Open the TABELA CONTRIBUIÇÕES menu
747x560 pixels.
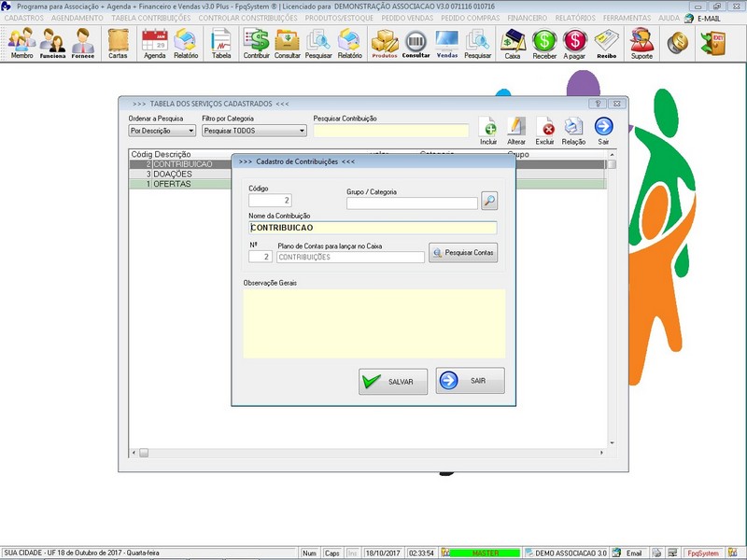151,18
